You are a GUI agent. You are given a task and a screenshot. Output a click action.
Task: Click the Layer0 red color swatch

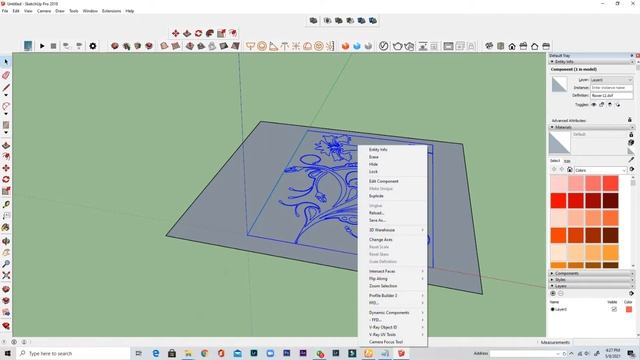pyautogui.click(x=629, y=309)
